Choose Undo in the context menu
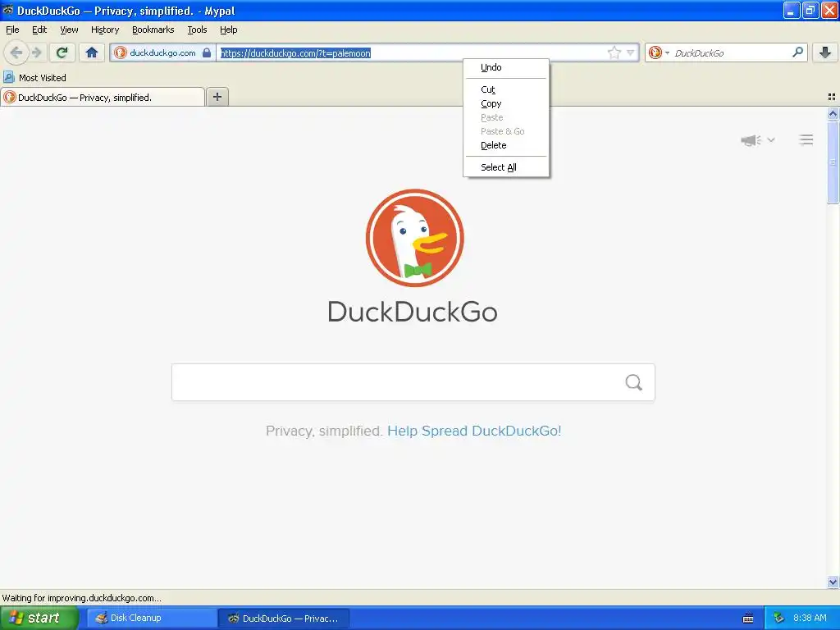The height and width of the screenshot is (630, 840). (505, 67)
